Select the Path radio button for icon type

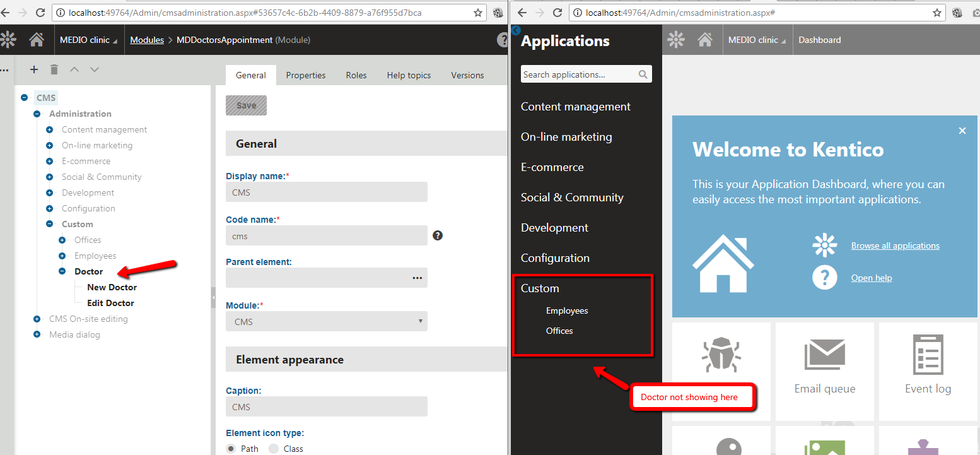(231, 448)
